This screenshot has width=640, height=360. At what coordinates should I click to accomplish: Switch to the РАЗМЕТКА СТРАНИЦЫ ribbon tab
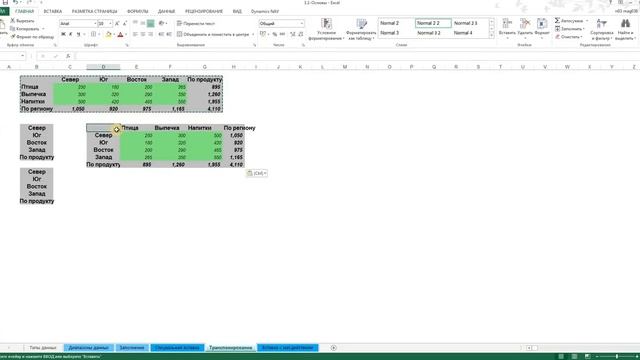pos(94,11)
